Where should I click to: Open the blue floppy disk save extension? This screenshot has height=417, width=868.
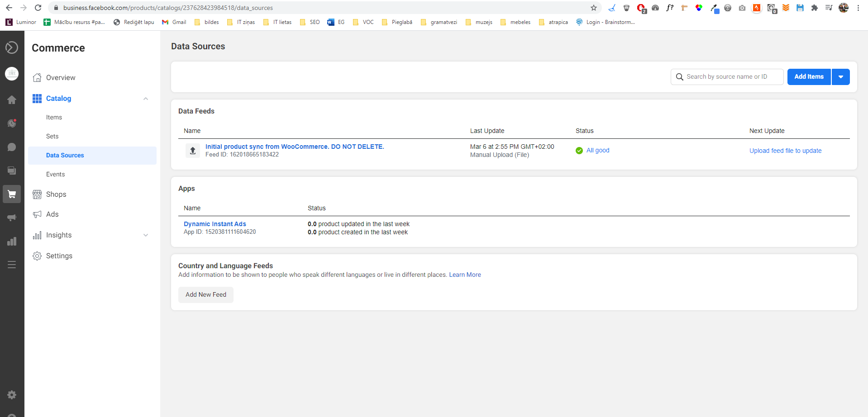[x=800, y=8]
